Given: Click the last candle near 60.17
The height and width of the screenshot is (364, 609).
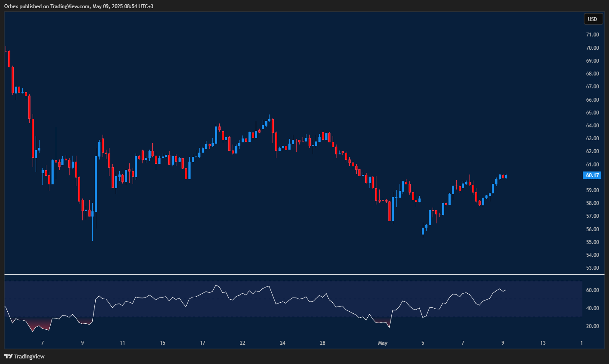Looking at the screenshot, I should 506,176.
